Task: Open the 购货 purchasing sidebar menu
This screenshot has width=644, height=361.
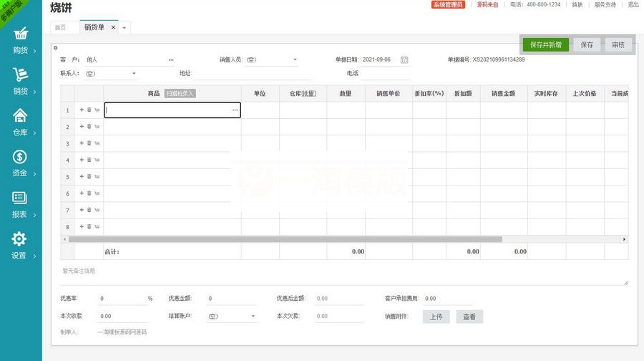Action: coord(20,41)
